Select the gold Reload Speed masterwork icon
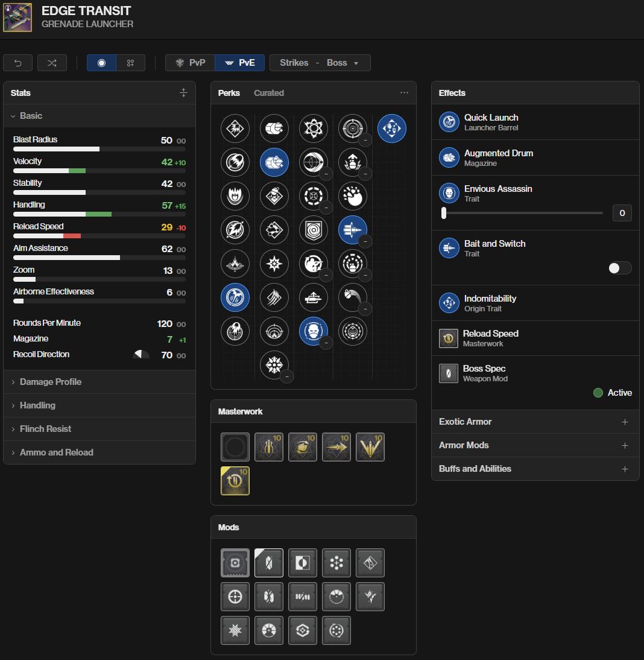Screen dimensions: 644x660 [x=235, y=481]
